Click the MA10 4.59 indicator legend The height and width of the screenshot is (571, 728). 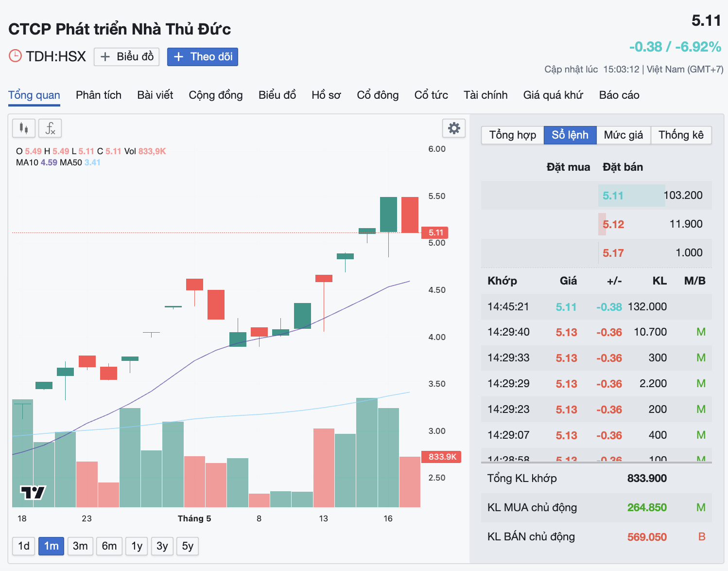click(x=36, y=162)
